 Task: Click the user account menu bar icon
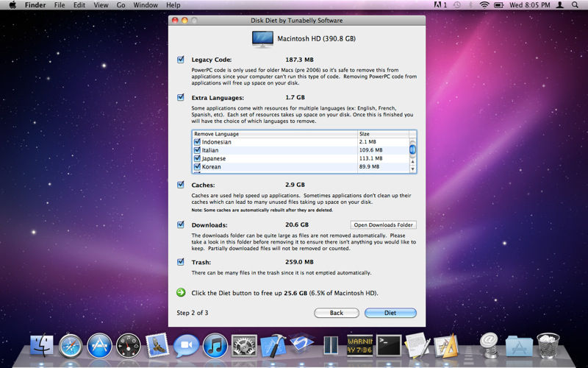(x=560, y=5)
